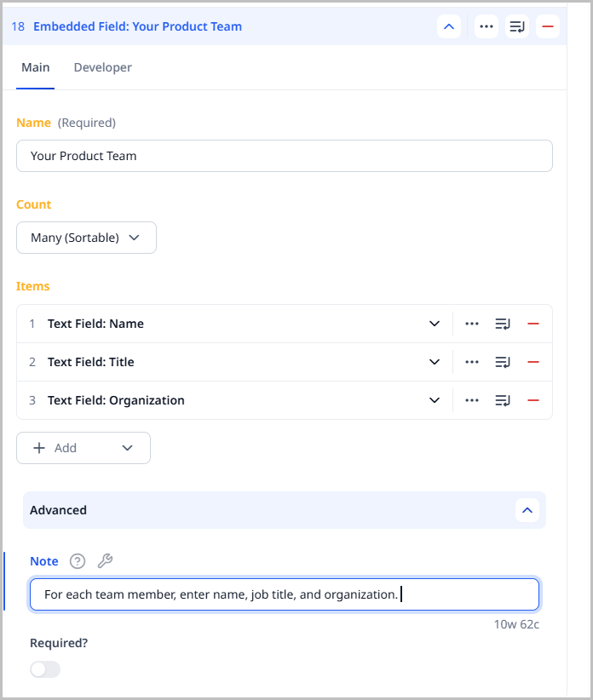593x700 pixels.
Task: Open the Add button dropdown arrow
Action: (x=127, y=447)
